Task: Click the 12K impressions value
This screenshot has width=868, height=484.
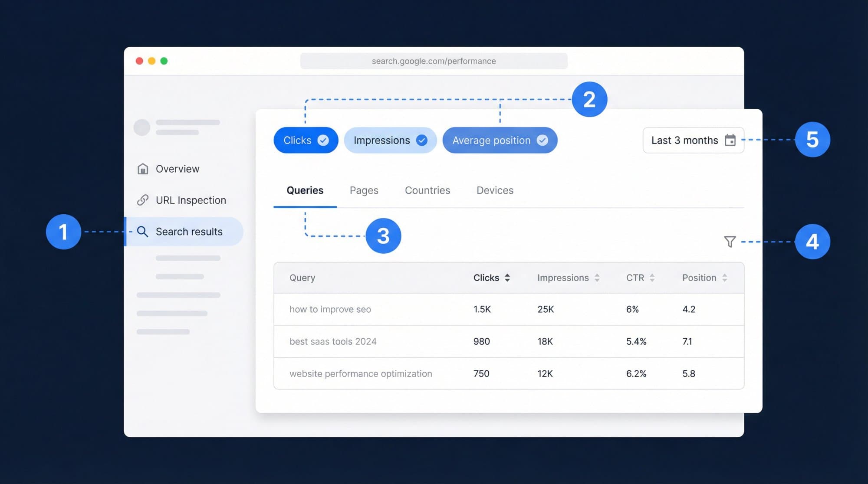Action: click(x=545, y=373)
